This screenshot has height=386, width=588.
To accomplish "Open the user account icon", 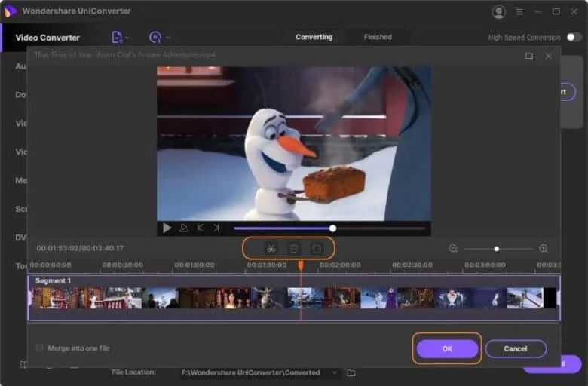I will point(498,11).
